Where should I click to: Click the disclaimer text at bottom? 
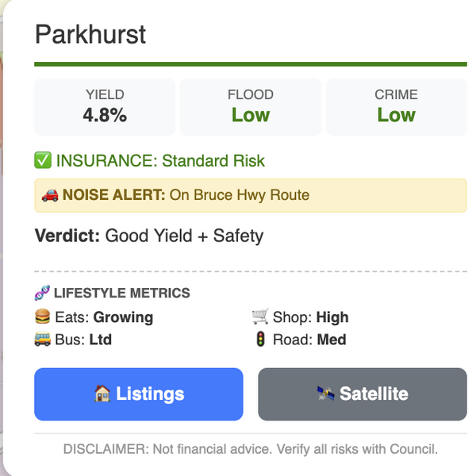pyautogui.click(x=251, y=449)
